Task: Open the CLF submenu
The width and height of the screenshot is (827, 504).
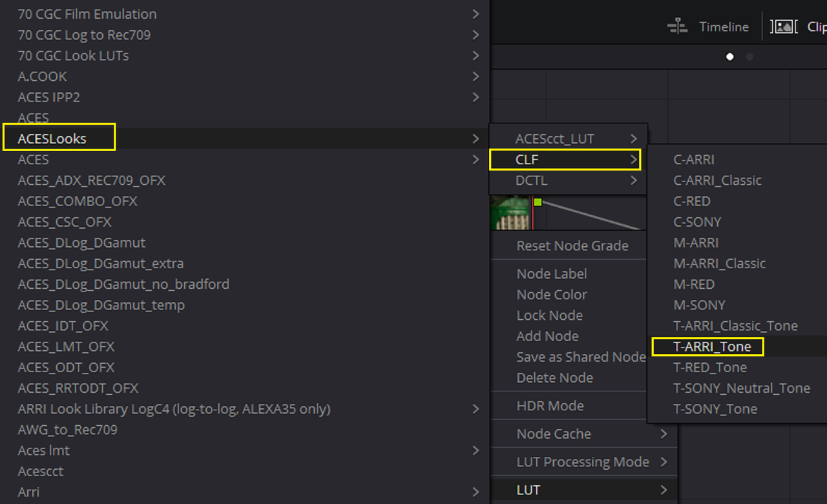Action: point(568,160)
